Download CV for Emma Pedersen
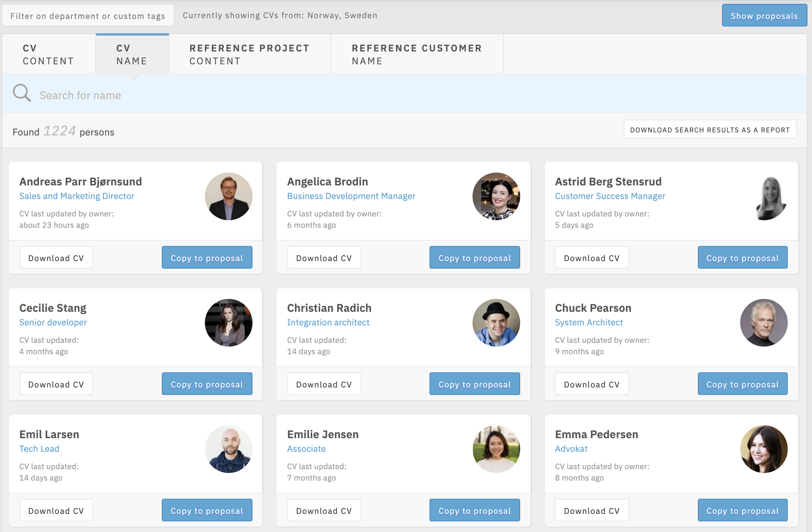Screen dimensions: 812x532 (592, 511)
